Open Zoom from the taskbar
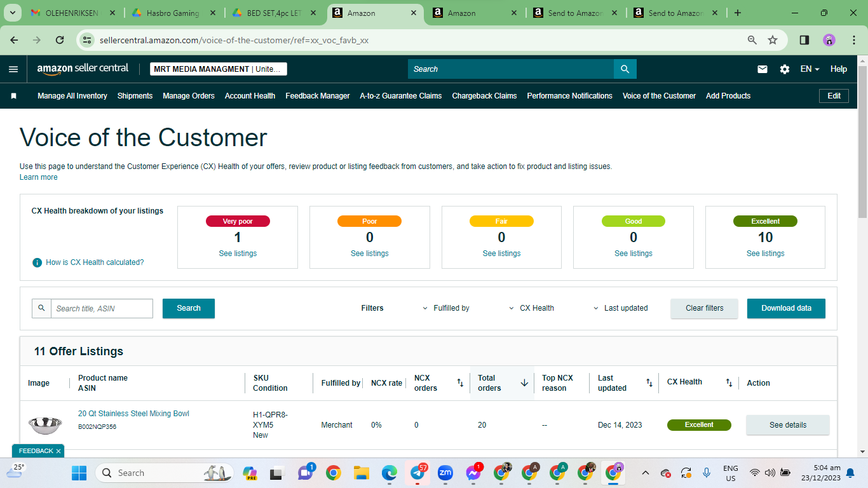 coord(445,473)
